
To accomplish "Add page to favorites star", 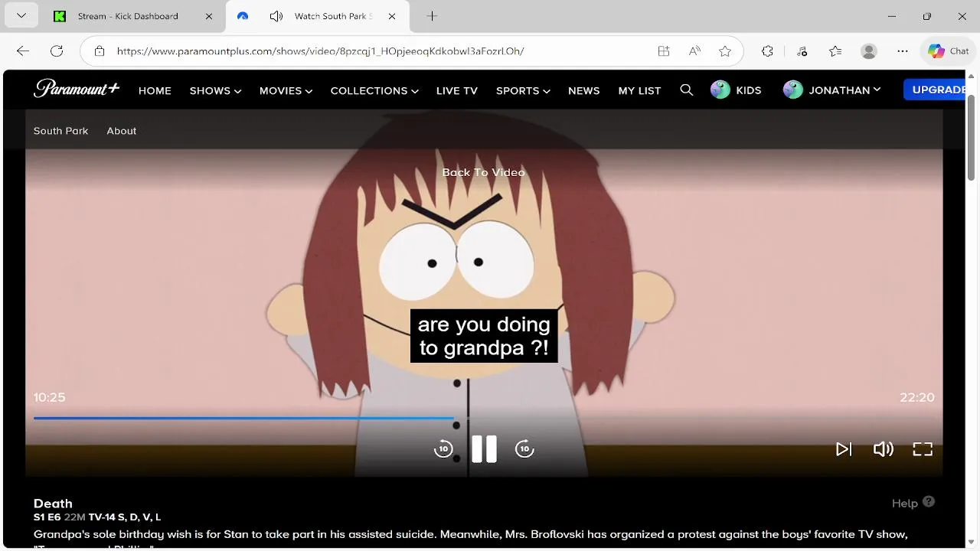I will [725, 51].
